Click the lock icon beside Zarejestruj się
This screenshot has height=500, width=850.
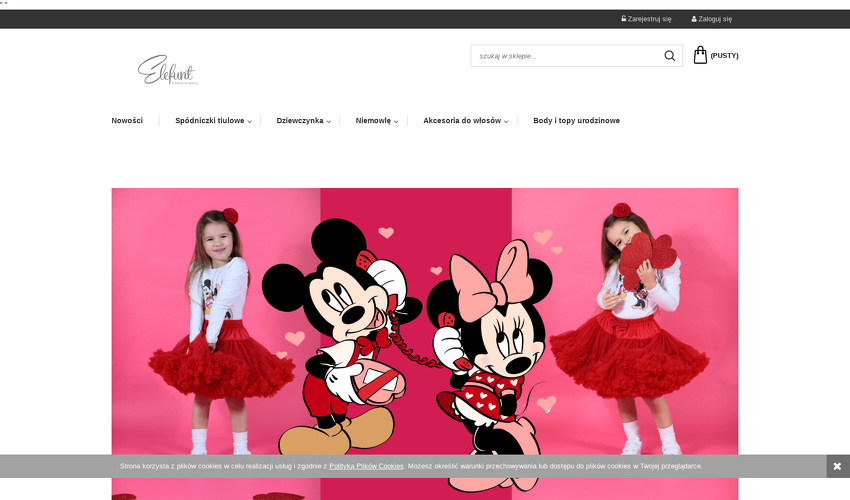pos(623,18)
